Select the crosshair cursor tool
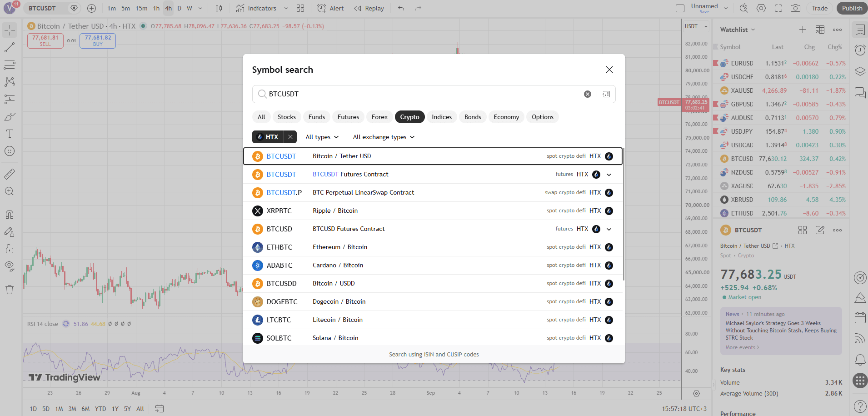868x416 pixels. coord(10,30)
